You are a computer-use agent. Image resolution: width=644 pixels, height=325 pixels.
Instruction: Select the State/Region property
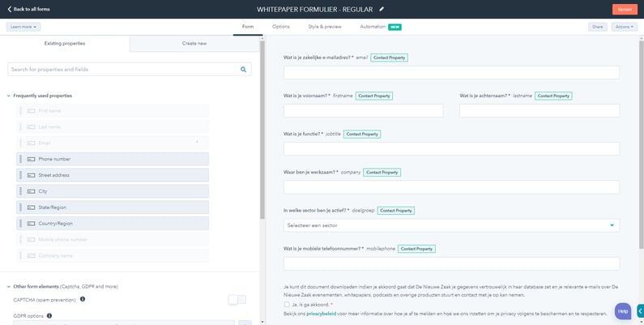pyautogui.click(x=113, y=207)
